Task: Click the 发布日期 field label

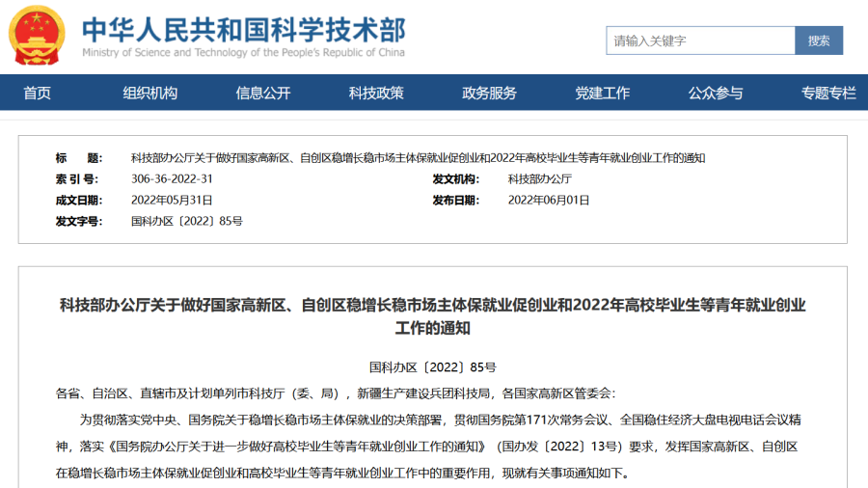Action: 455,201
